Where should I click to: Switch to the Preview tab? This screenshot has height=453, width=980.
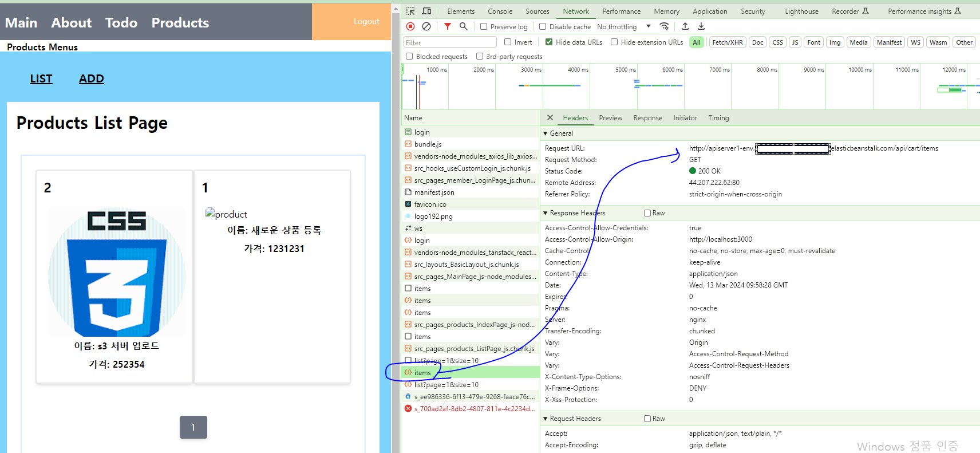pyautogui.click(x=610, y=118)
